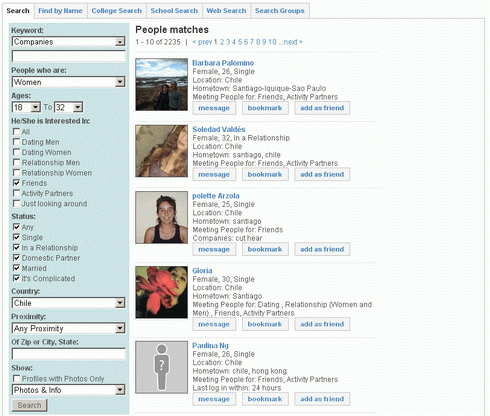Uncheck the In a Relationship status checkbox
This screenshot has width=490, height=416.
point(16,247)
